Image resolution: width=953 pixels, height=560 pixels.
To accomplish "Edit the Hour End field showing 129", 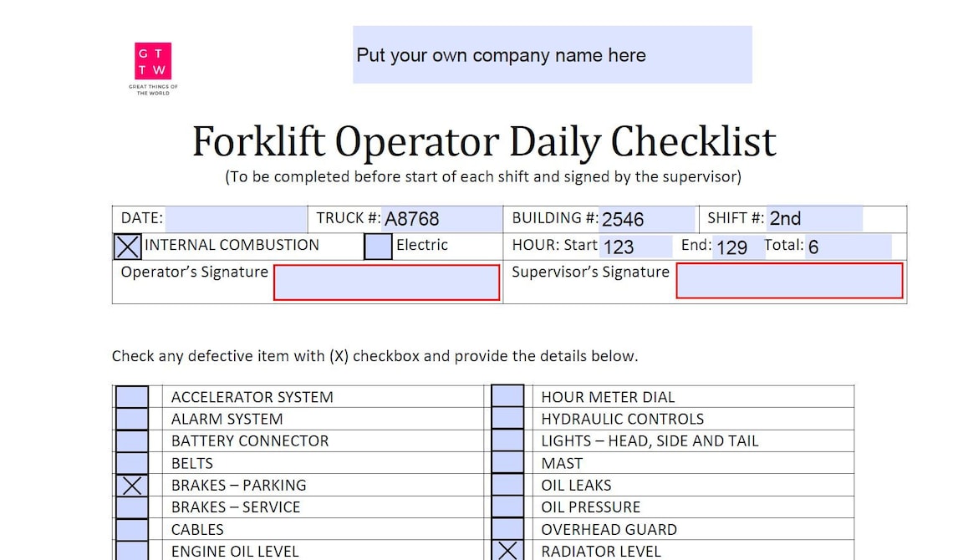I will [x=738, y=247].
